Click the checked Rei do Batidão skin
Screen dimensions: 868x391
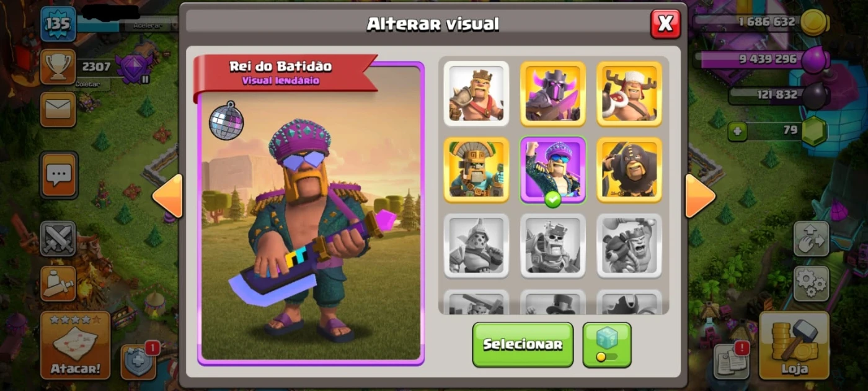[553, 170]
